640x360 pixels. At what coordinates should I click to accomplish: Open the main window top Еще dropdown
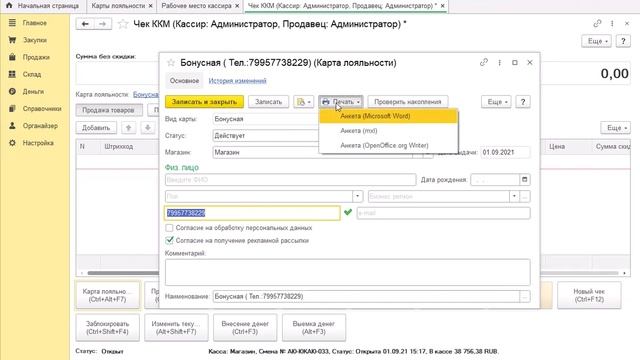[596, 41]
